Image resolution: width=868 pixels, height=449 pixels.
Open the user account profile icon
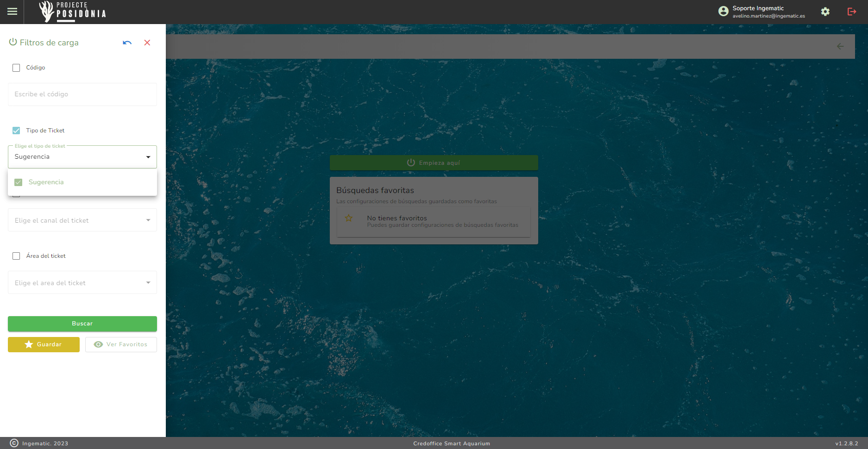pos(723,12)
